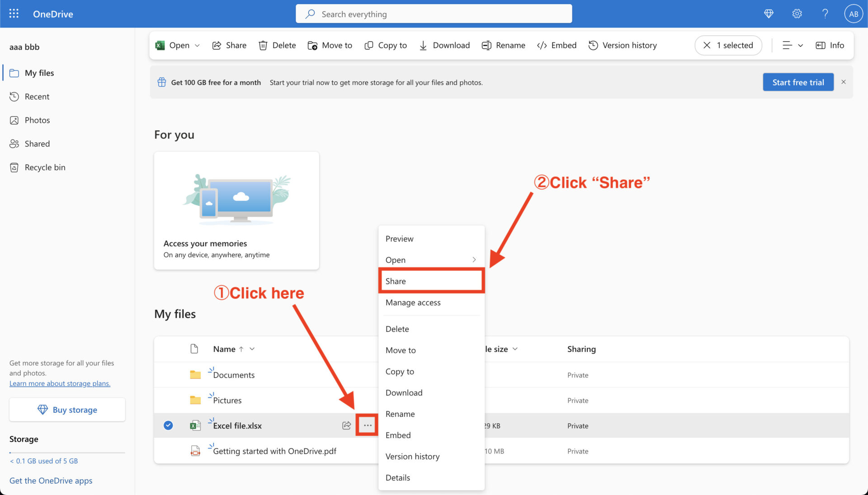Open the File size sort dropdown

pos(514,349)
